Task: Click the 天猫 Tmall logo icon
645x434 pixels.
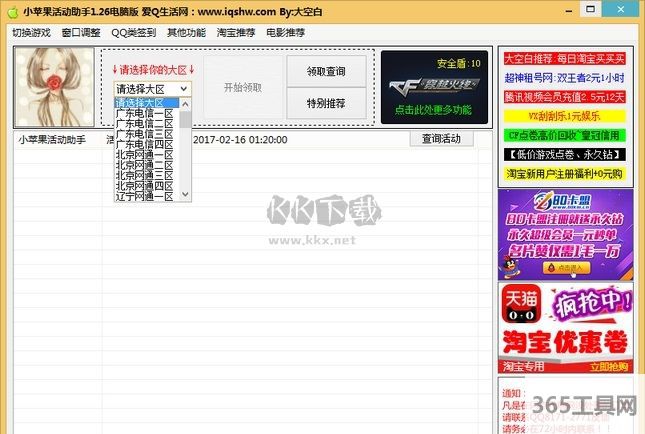Action: pyautogui.click(x=518, y=305)
